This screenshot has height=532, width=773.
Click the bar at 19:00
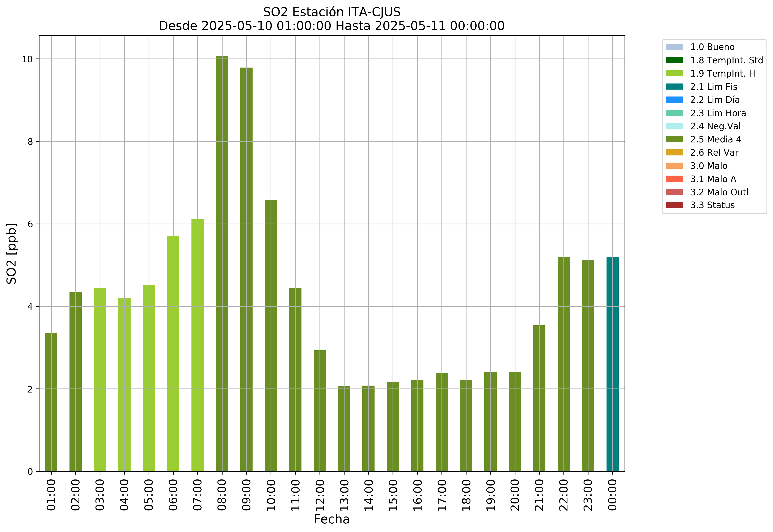490,421
